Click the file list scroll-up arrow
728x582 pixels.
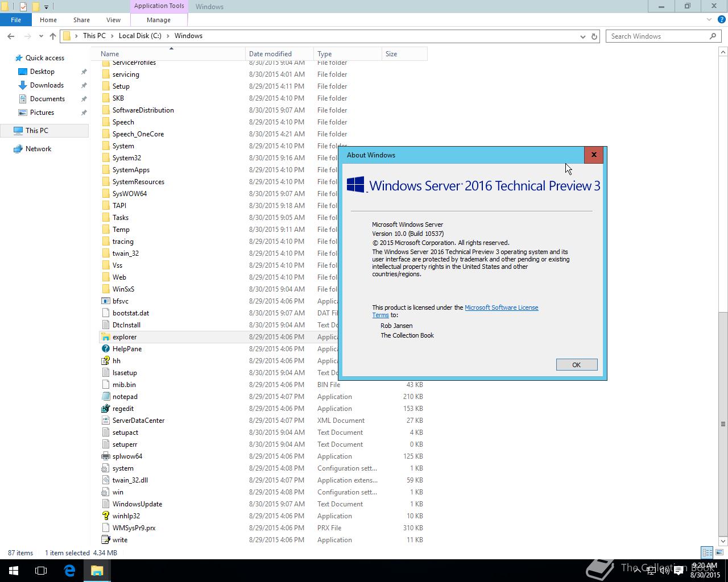[x=723, y=52]
